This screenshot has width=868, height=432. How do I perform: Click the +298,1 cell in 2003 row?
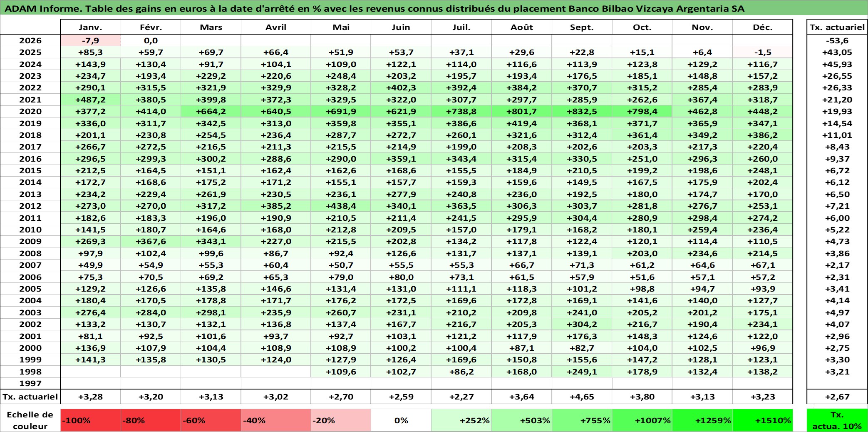211,312
